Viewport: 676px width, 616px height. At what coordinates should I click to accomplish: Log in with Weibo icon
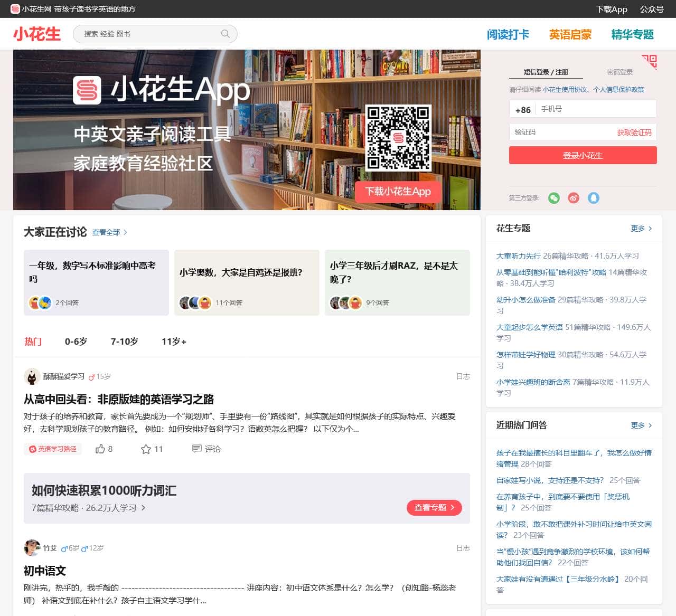click(x=574, y=198)
